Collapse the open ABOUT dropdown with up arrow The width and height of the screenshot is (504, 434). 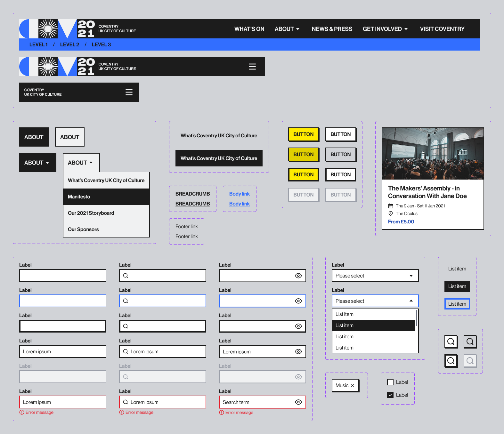tap(81, 163)
